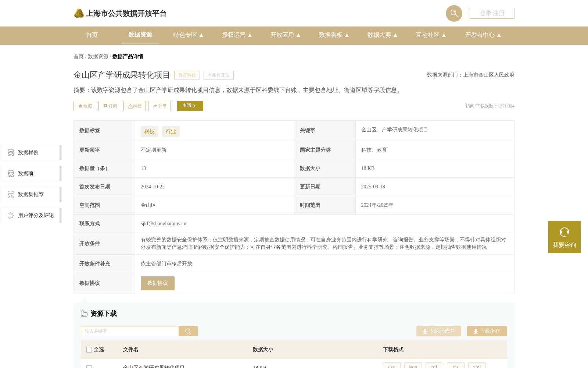Open the search magnifier button in header

pos(454,13)
